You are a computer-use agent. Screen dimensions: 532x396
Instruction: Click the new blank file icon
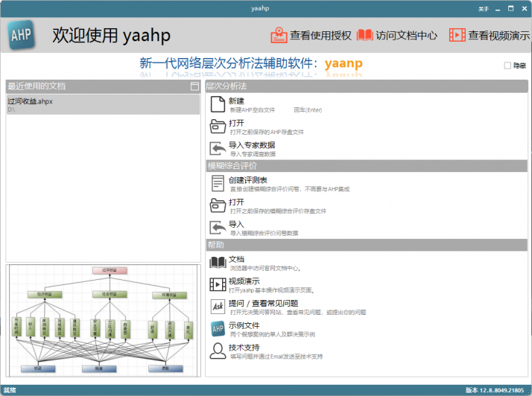pos(218,104)
